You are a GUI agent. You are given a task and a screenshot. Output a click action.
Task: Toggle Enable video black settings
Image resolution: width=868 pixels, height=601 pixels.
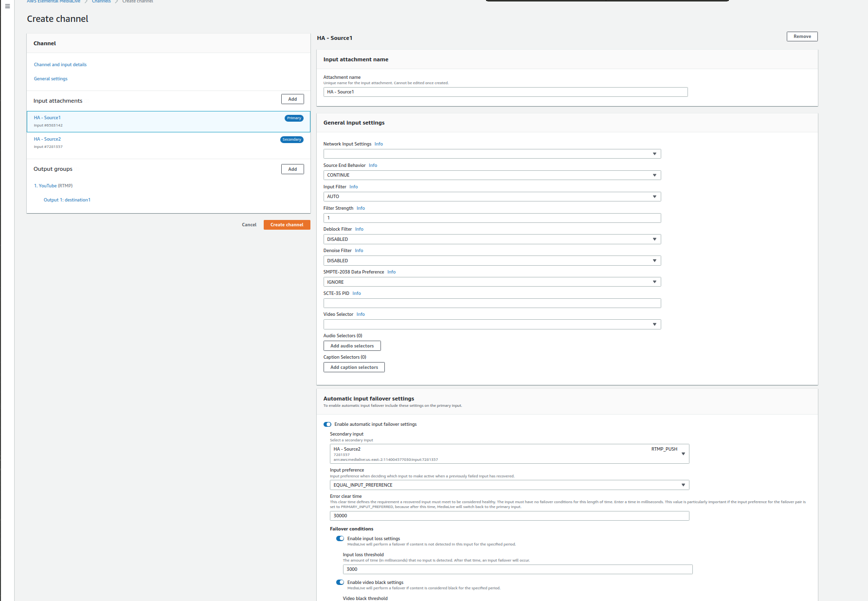pos(340,583)
